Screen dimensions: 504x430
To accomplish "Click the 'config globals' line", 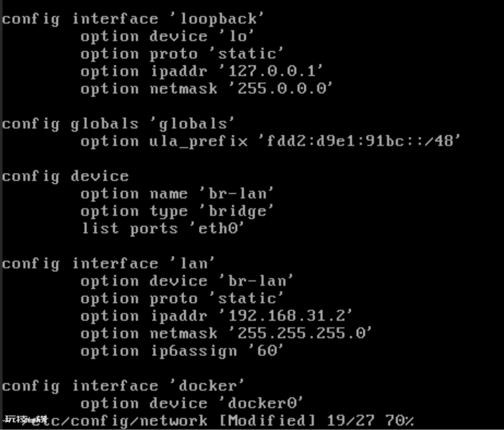I will pos(118,124).
